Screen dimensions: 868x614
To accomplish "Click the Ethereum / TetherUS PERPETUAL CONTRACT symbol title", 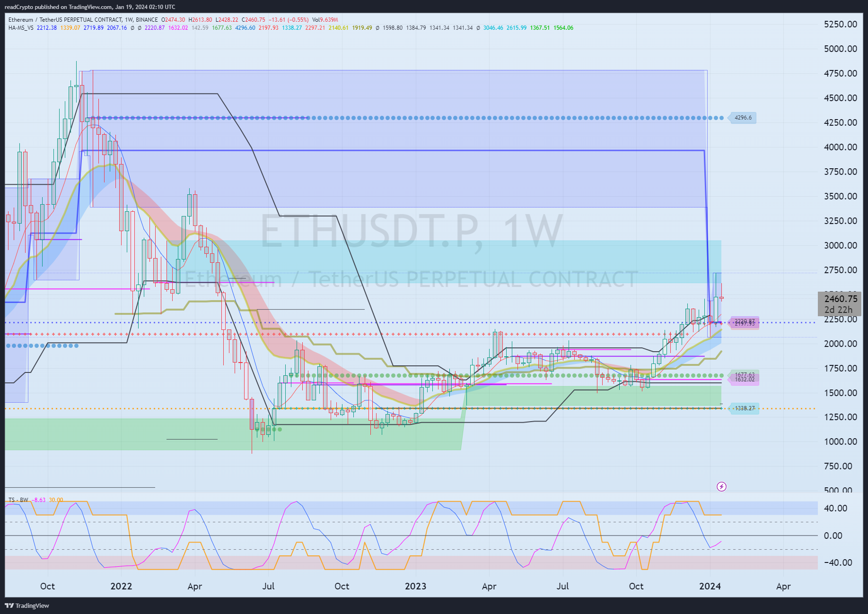I will tap(65, 20).
